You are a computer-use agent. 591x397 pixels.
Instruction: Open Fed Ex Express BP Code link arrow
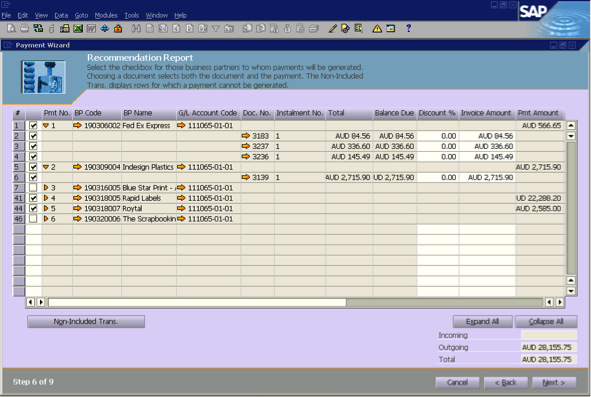(78, 125)
